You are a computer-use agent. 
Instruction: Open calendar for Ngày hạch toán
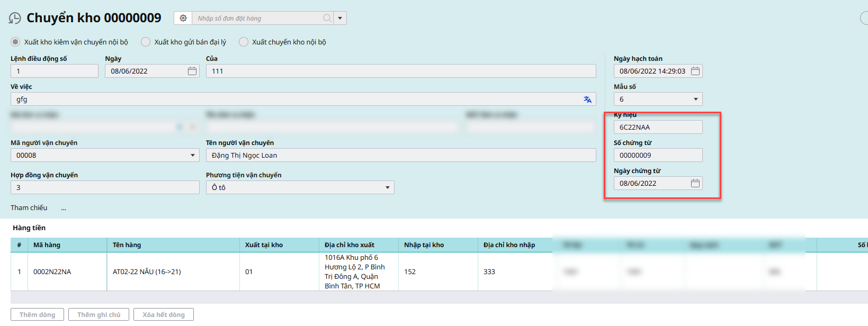point(695,71)
